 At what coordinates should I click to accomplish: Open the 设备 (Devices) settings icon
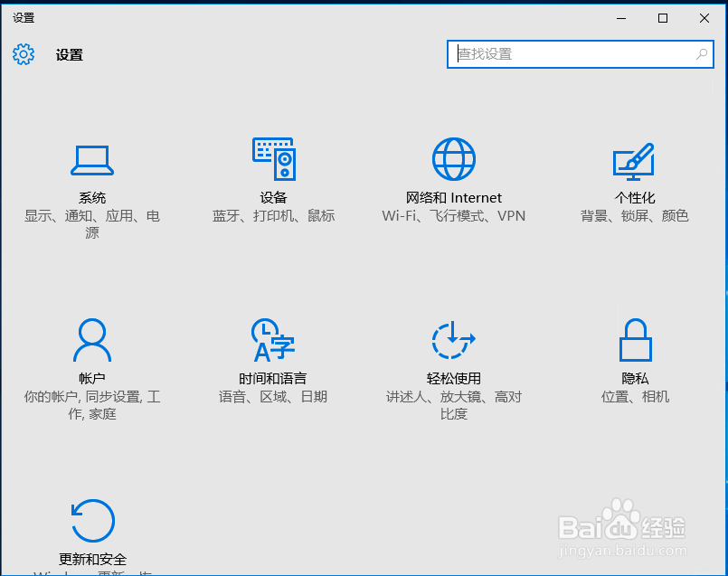272,158
